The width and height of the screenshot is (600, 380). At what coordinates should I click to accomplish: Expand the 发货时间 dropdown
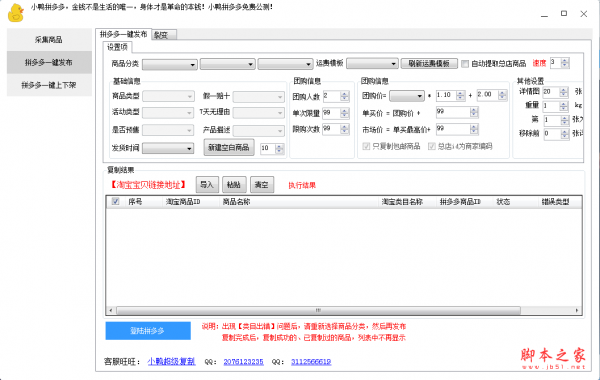click(x=168, y=148)
